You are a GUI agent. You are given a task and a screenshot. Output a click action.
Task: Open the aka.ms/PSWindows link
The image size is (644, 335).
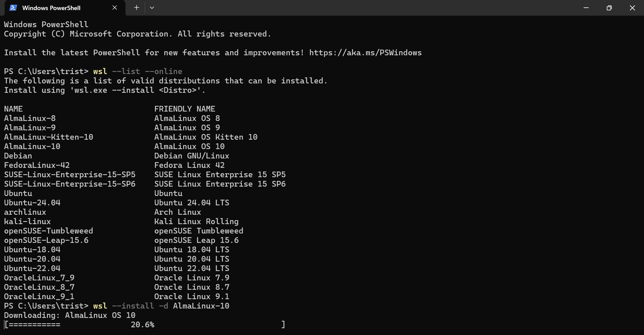point(365,53)
